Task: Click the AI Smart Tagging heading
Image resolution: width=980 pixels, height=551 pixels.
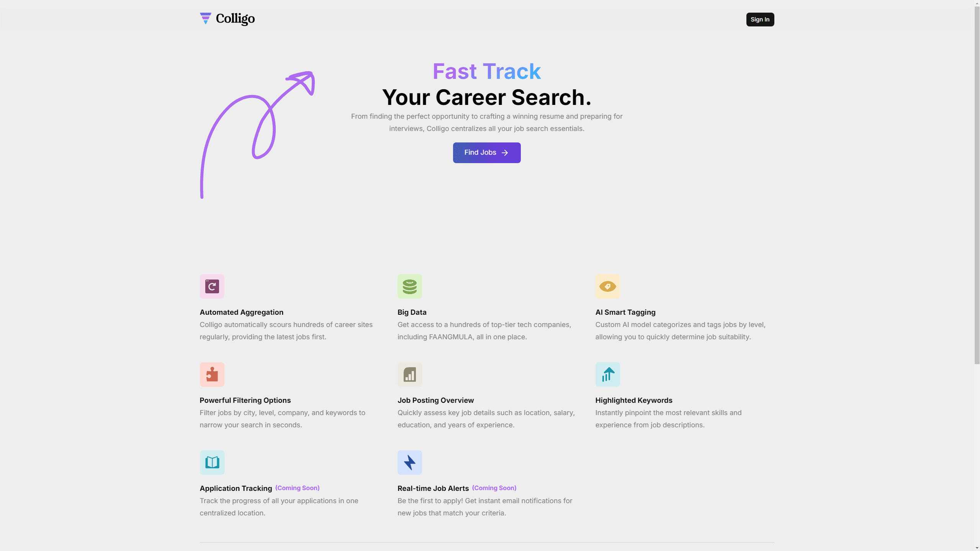Action: 625,312
